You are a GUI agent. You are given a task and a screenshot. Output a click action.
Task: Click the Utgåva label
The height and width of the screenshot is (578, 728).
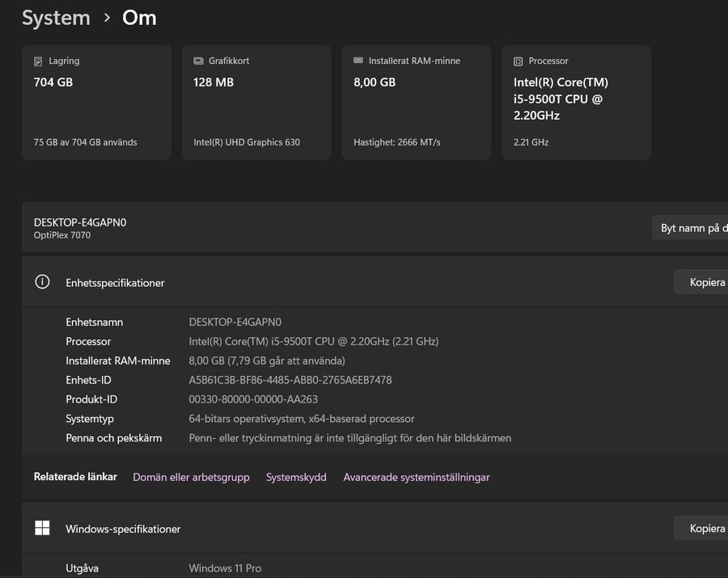click(83, 568)
